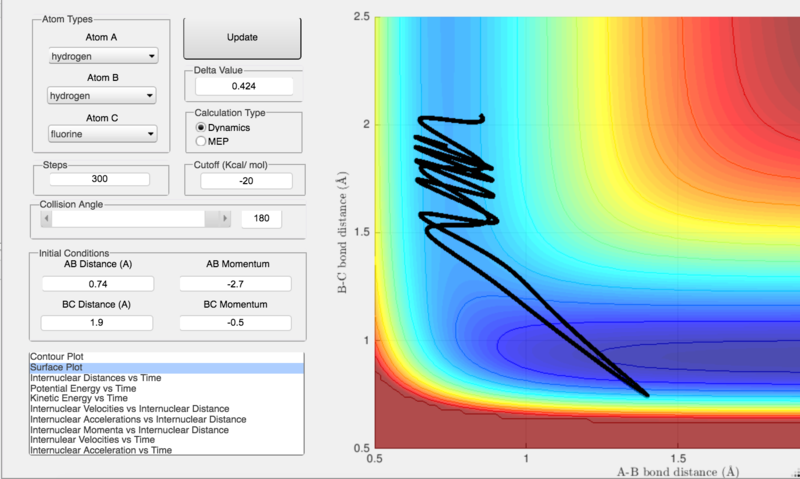Click the Delta Value field
This screenshot has height=479, width=800.
click(244, 86)
